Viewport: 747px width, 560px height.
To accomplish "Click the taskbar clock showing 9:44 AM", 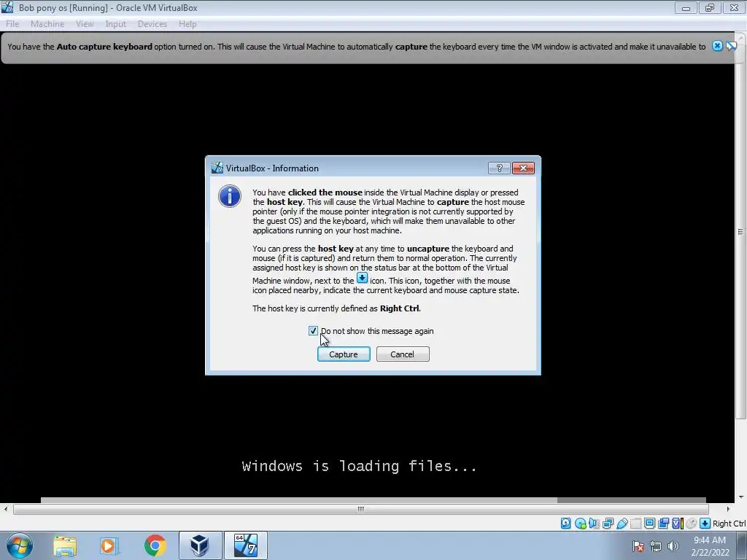I will pyautogui.click(x=710, y=546).
